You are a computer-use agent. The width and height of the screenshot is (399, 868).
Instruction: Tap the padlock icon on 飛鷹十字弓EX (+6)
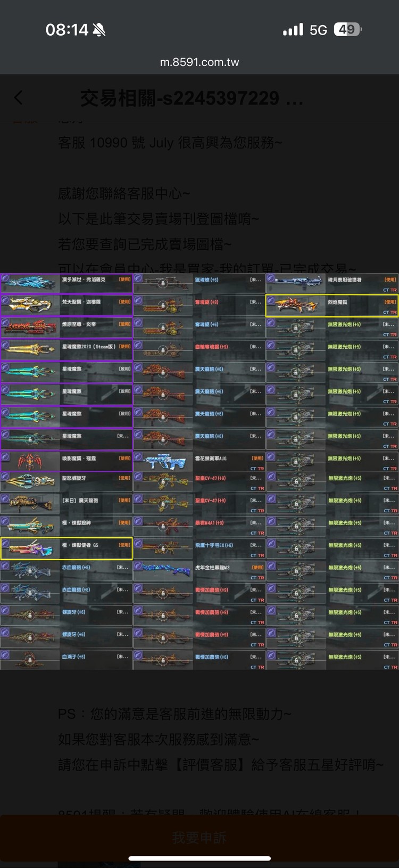[163, 549]
